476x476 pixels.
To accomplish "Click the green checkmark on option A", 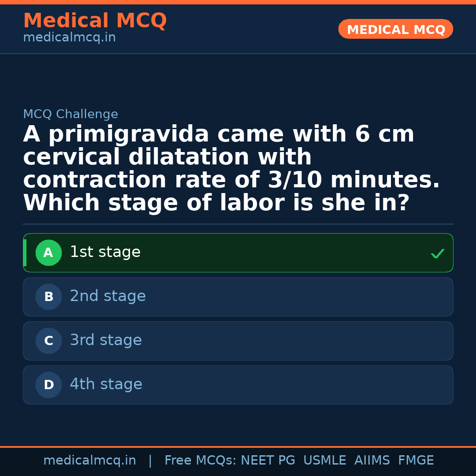I will click(x=437, y=253).
